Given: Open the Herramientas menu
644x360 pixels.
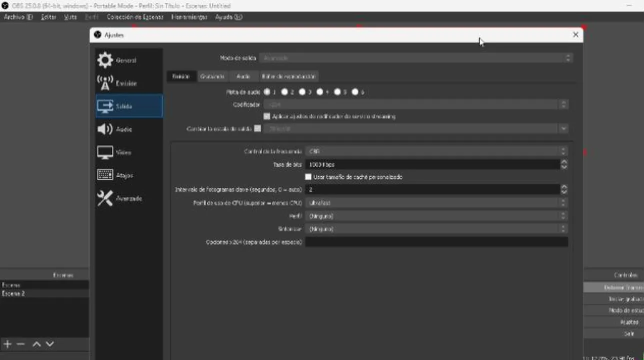Looking at the screenshot, I should pos(189,17).
